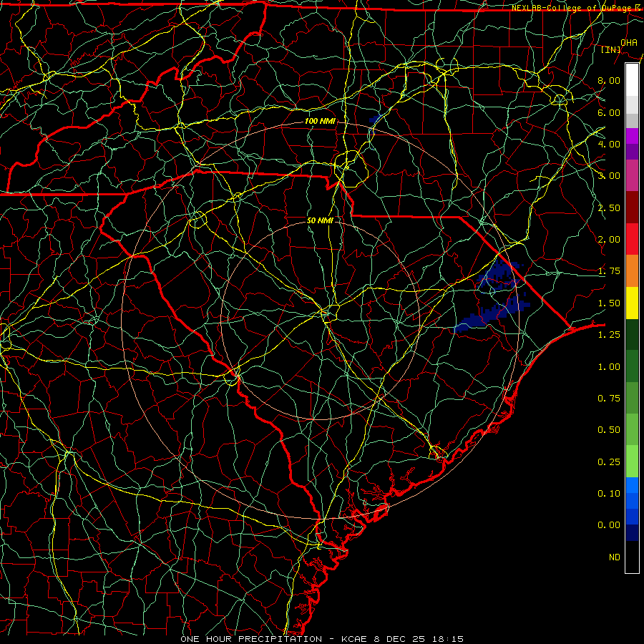
Task: Click the small blue precipitation patch near 100 NMI label
Action: 374,119
